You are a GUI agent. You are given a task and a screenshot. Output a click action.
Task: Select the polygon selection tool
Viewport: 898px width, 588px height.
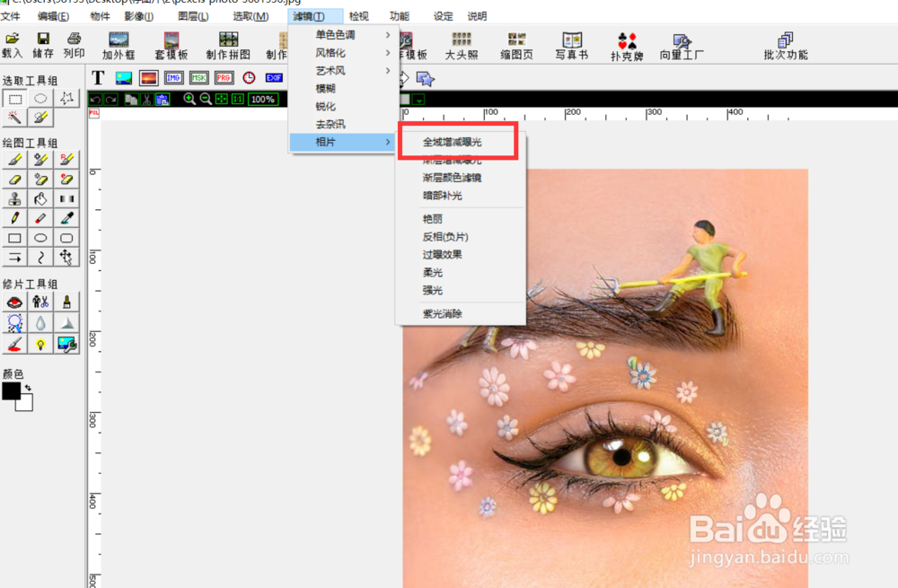point(66,99)
